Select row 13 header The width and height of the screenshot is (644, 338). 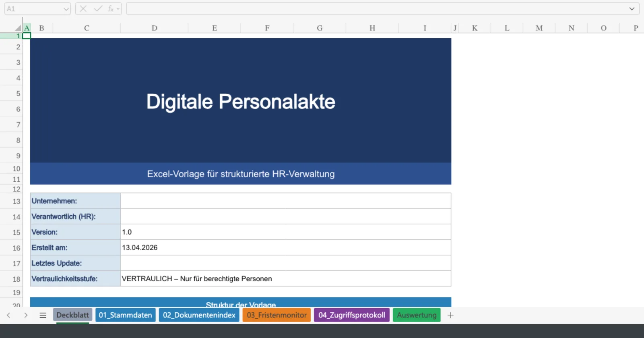[x=11, y=201]
